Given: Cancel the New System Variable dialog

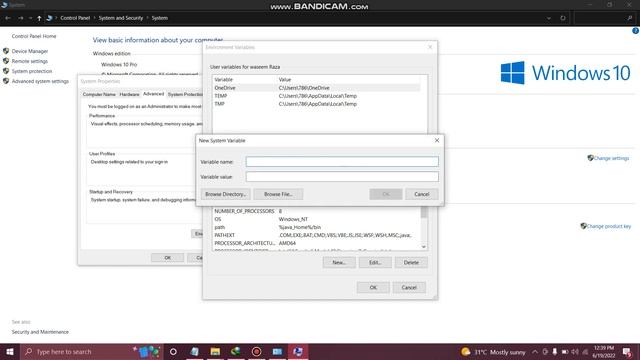Looking at the screenshot, I should (x=422, y=194).
